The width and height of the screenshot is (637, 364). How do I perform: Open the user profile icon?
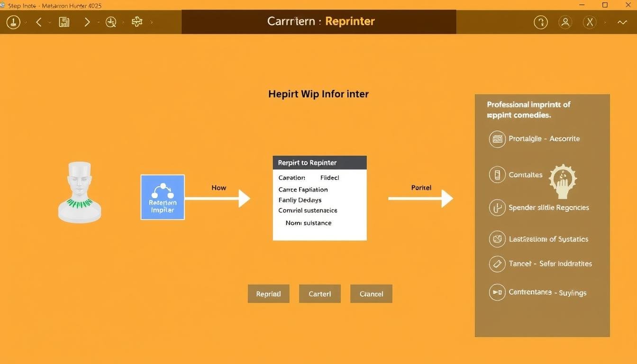(565, 22)
